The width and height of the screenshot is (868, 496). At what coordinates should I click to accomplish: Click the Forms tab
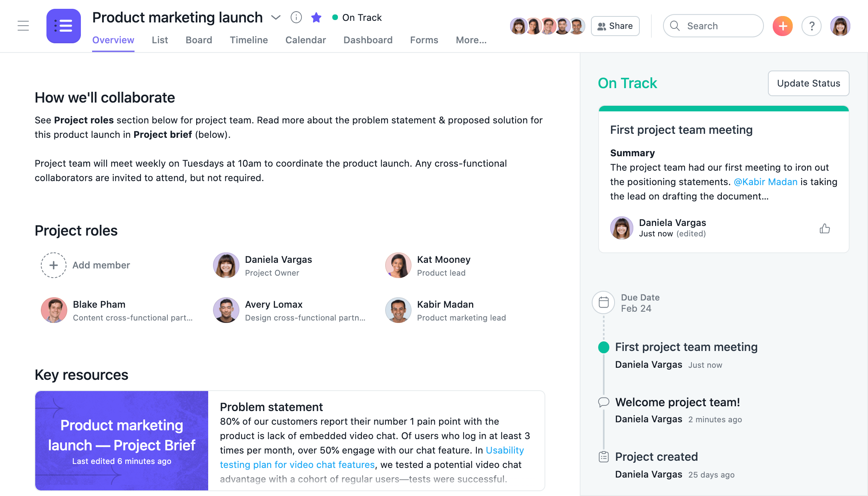pyautogui.click(x=424, y=39)
